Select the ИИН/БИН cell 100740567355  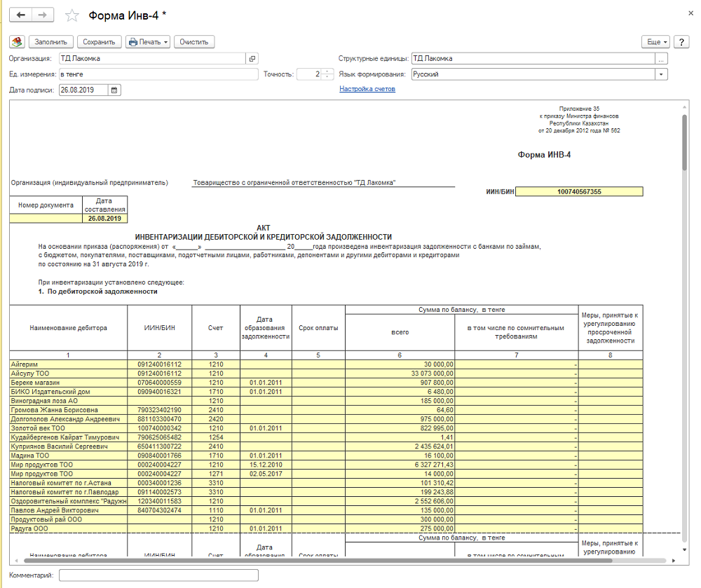(x=579, y=192)
